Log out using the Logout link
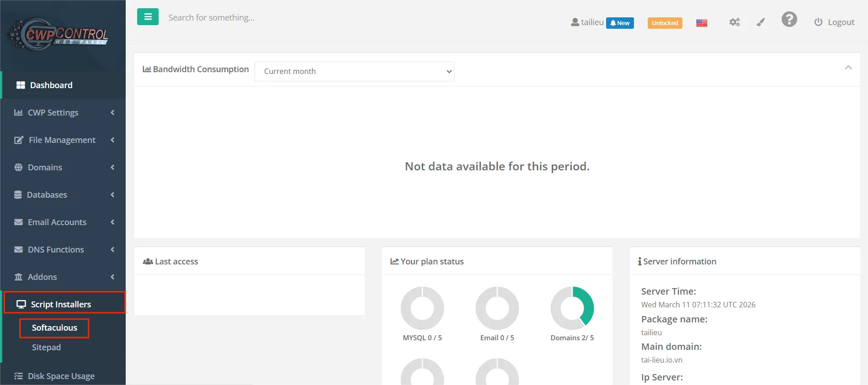Image resolution: width=868 pixels, height=385 pixels. tap(834, 22)
